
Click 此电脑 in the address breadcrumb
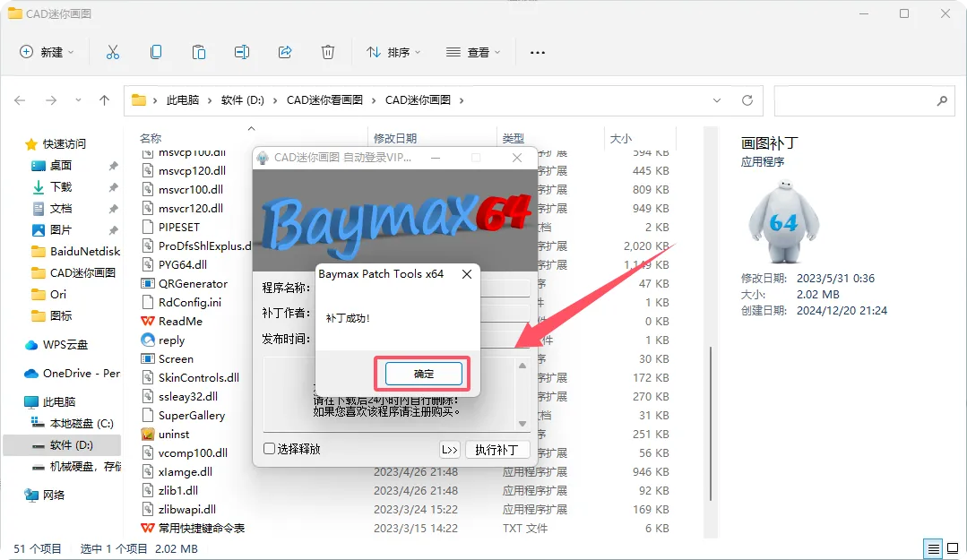pyautogui.click(x=183, y=100)
